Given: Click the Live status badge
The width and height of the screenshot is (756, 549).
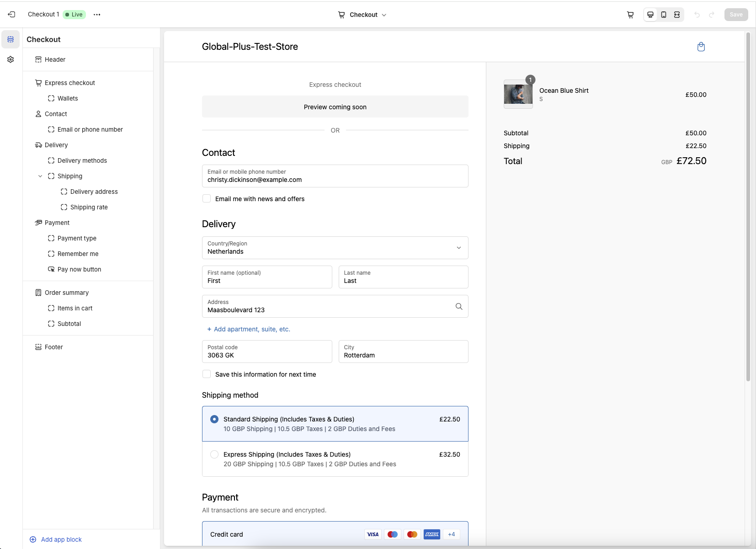Looking at the screenshot, I should tap(74, 15).
